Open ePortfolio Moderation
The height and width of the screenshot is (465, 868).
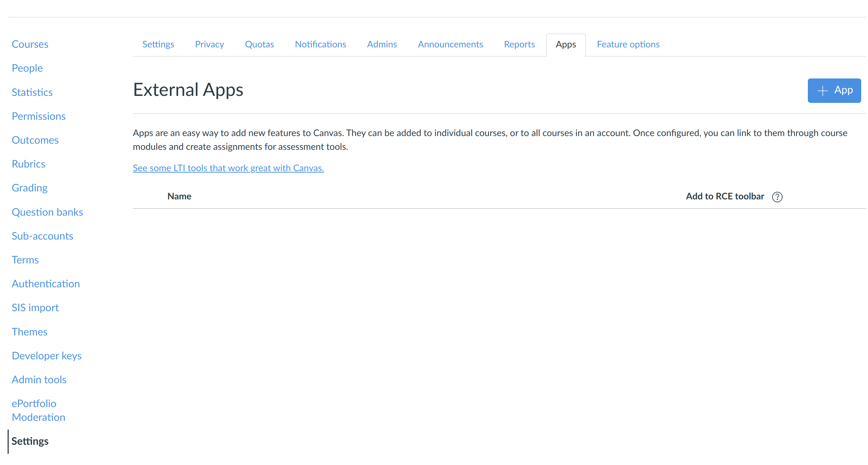coord(38,410)
